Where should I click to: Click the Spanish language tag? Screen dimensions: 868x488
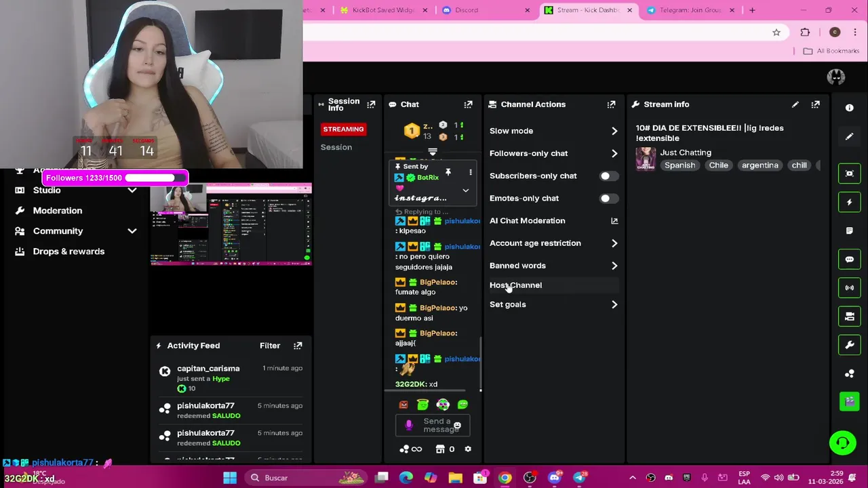679,165
